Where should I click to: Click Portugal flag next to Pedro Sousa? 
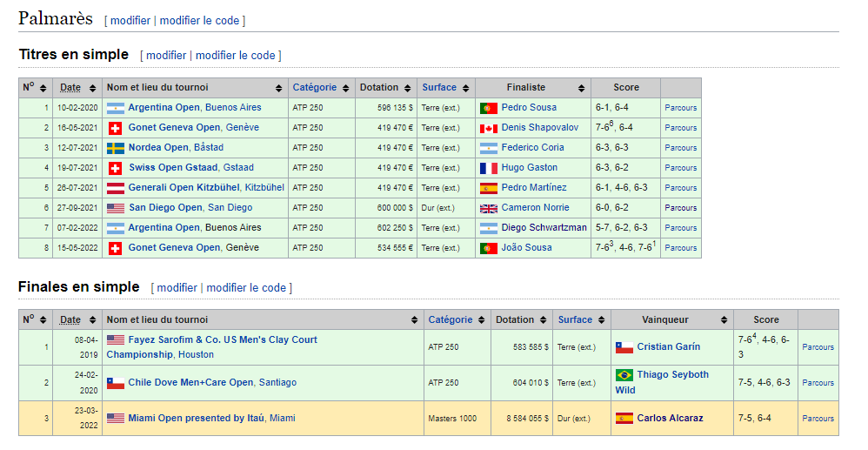pos(488,108)
